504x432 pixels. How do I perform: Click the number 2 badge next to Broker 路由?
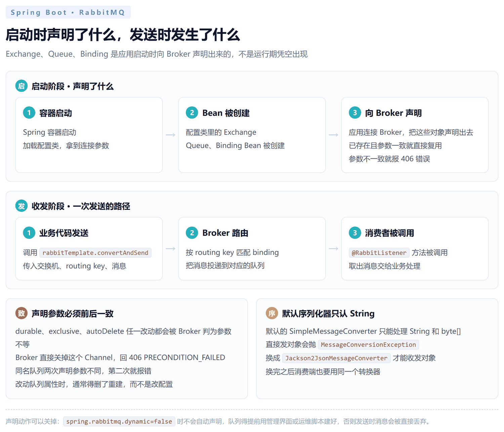pyautogui.click(x=192, y=233)
